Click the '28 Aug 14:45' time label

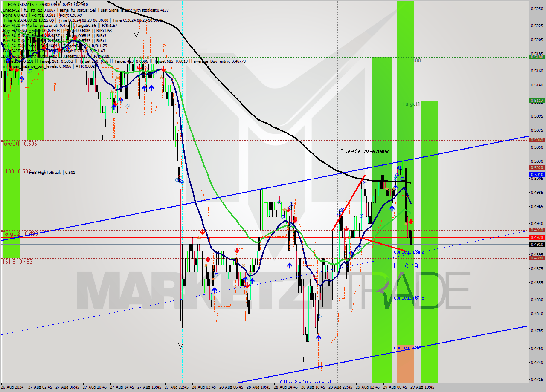pos(286,387)
